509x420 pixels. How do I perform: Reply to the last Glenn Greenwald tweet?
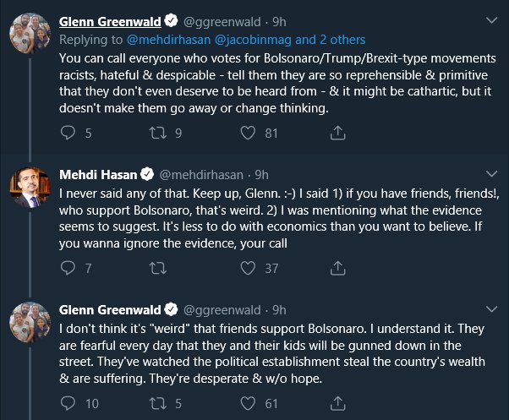71,402
